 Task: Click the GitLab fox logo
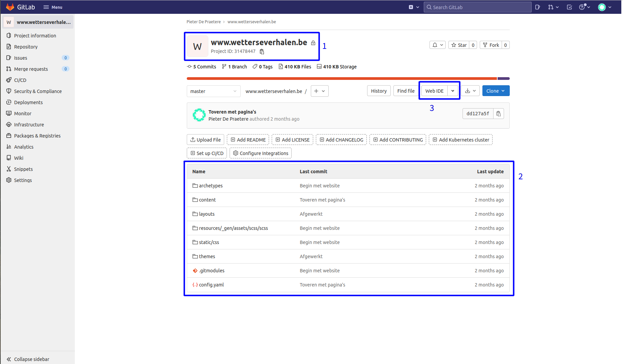point(10,7)
